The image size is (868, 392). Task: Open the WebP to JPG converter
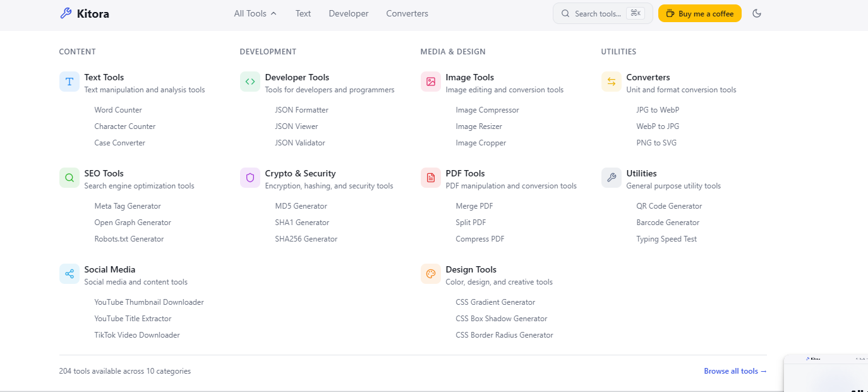point(658,126)
